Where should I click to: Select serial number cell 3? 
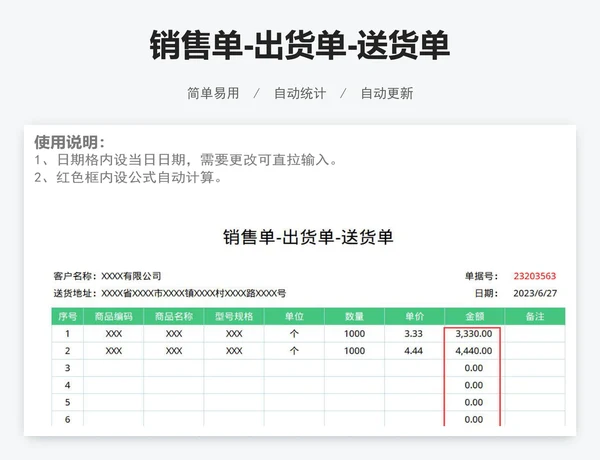(x=67, y=368)
